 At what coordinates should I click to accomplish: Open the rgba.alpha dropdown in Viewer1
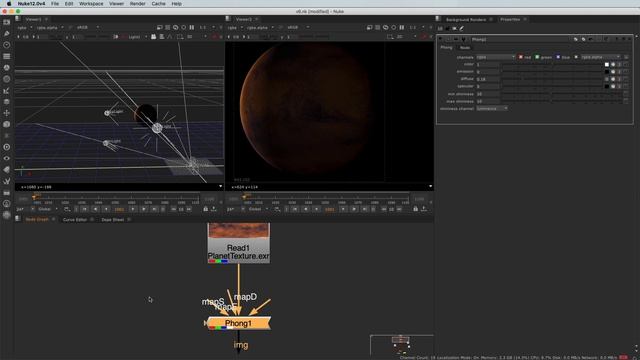coord(50,27)
